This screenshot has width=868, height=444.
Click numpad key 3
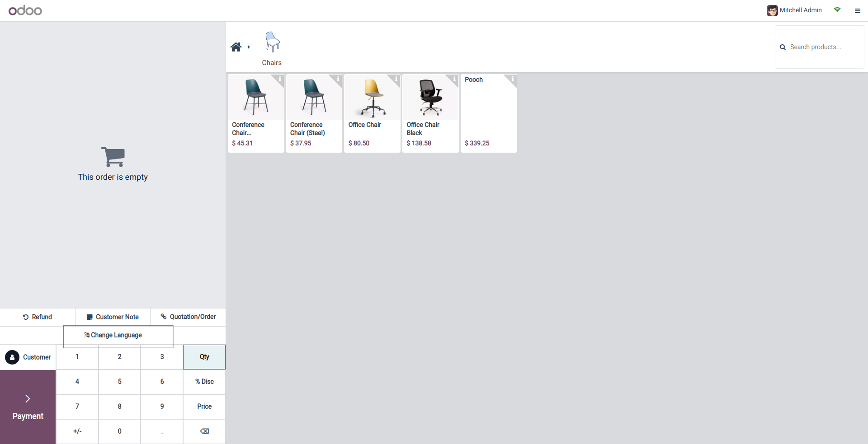(x=162, y=357)
